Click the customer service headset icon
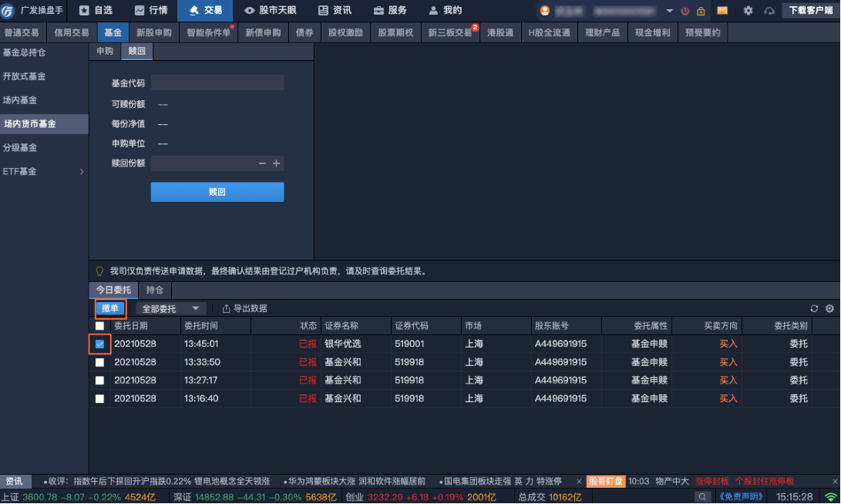841x504 pixels. click(x=769, y=11)
